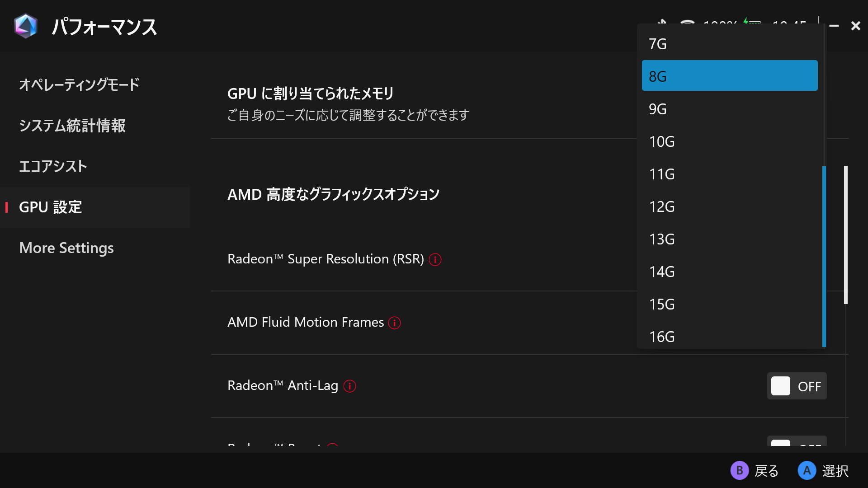Click the charging battery icon

pyautogui.click(x=752, y=23)
